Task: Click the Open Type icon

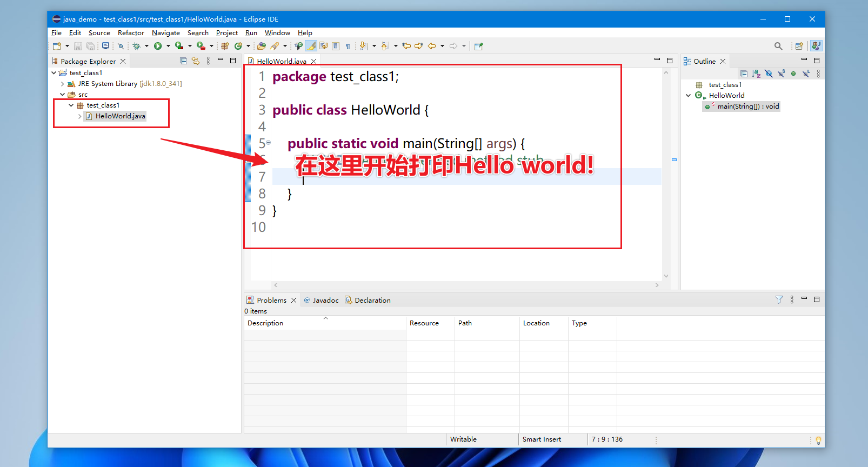Action: coord(262,46)
